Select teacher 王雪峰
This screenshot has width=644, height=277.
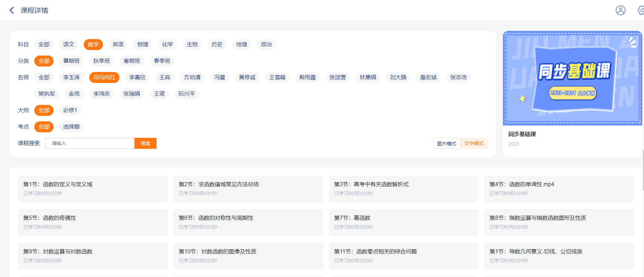coord(277,77)
